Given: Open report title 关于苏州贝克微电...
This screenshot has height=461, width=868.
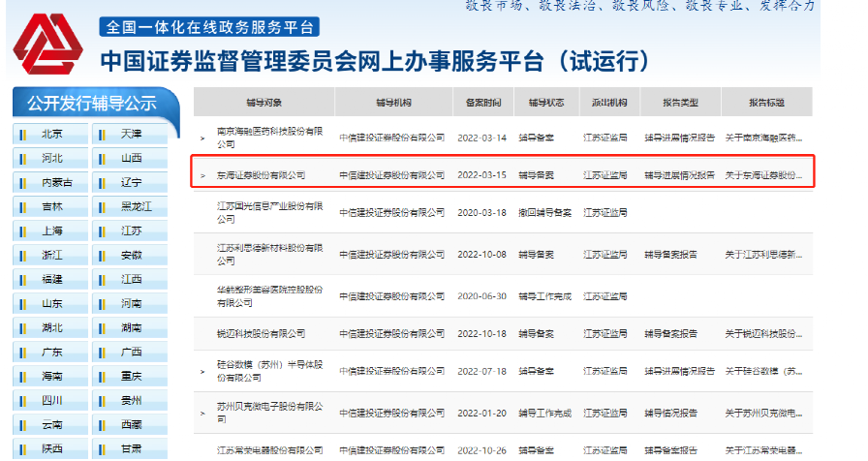Looking at the screenshot, I should click(763, 414).
